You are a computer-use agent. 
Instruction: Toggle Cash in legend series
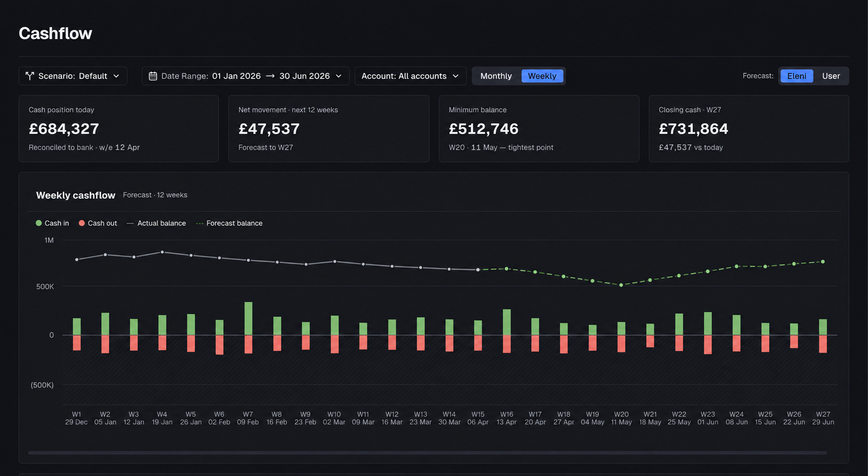tap(52, 223)
